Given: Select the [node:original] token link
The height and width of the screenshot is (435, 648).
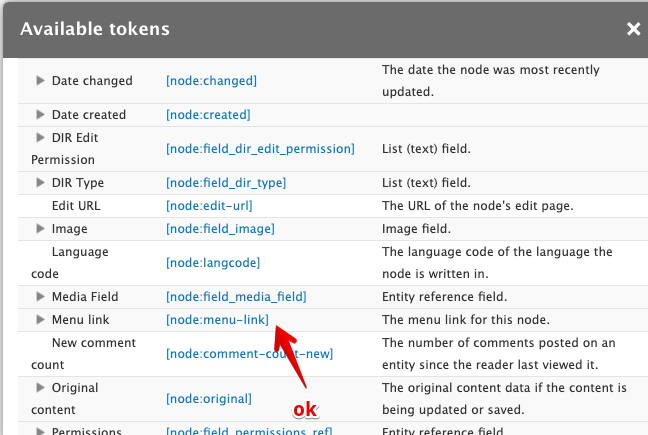Looking at the screenshot, I should coord(209,399).
